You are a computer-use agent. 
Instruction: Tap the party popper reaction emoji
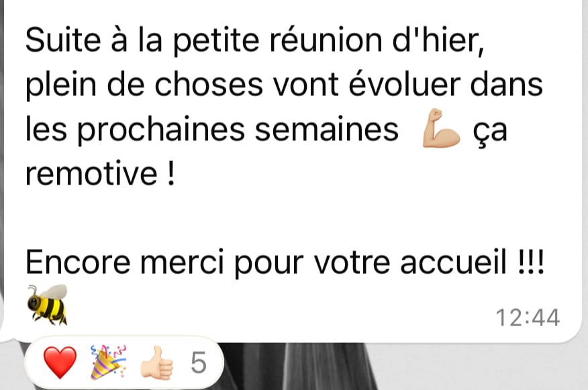point(109,362)
